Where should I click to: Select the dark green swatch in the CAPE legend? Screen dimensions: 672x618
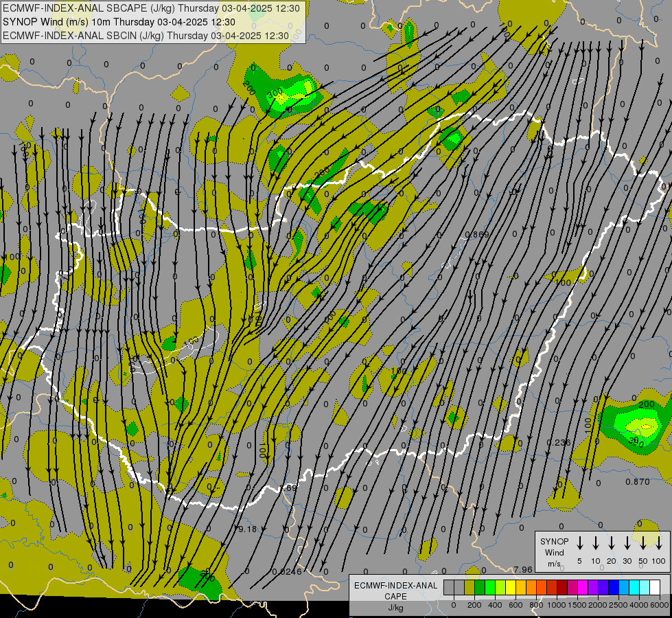tap(480, 587)
